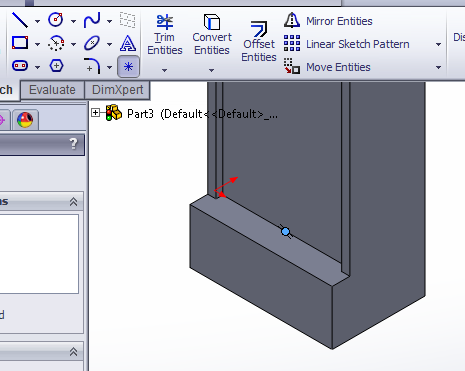Select the Sketch Fillet tool

coord(92,66)
